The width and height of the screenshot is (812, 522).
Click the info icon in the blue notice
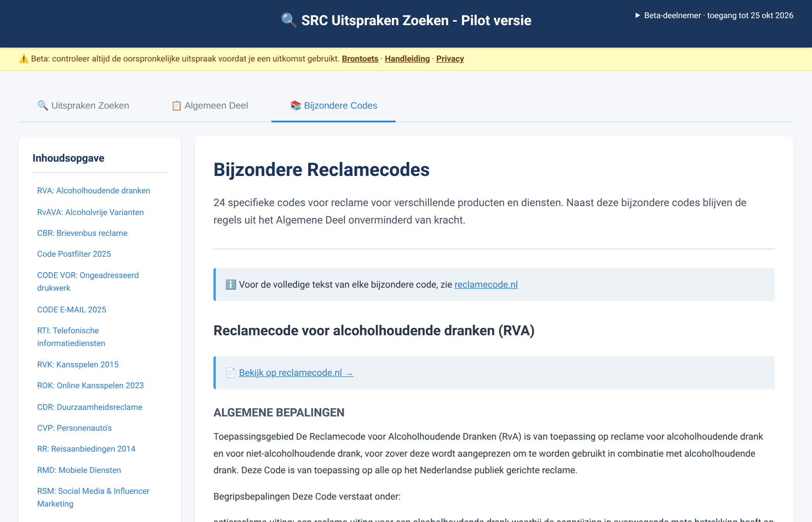pyautogui.click(x=230, y=285)
